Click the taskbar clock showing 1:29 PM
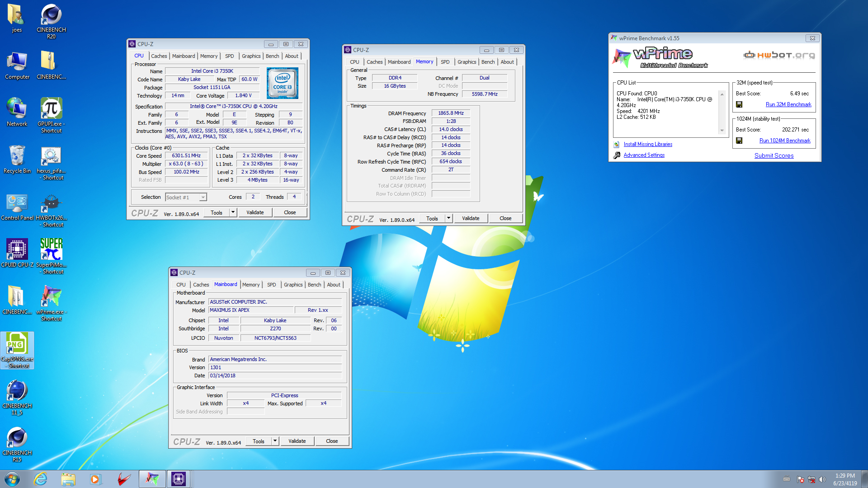This screenshot has height=488, width=868. pyautogui.click(x=845, y=476)
